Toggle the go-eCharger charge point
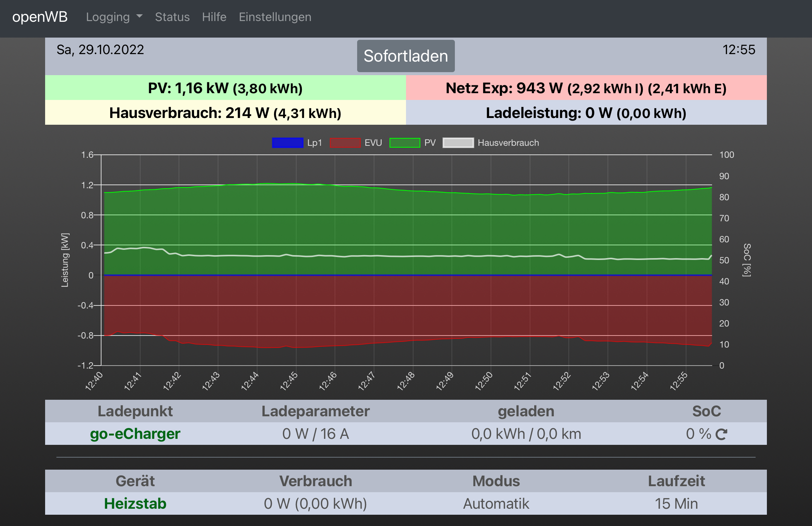The width and height of the screenshot is (812, 526). [135, 434]
